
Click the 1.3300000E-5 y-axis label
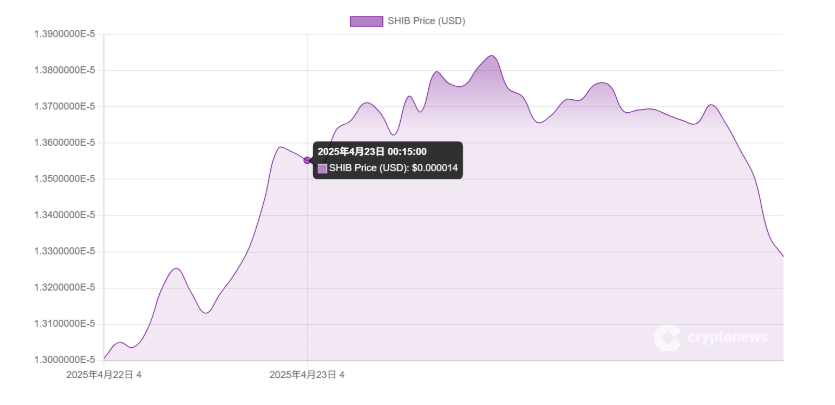click(x=65, y=252)
